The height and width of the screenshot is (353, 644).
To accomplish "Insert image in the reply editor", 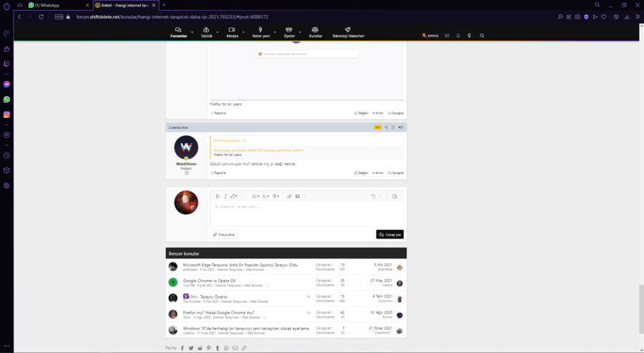I will click(298, 196).
